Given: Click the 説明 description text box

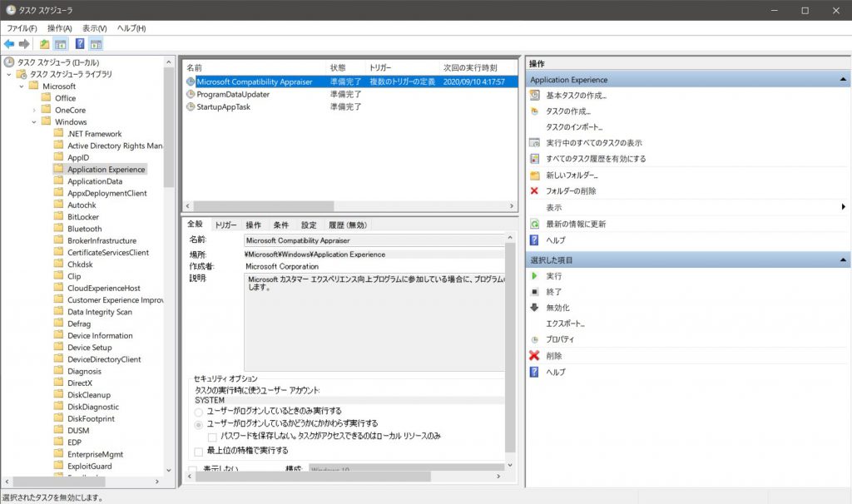Looking at the screenshot, I should point(374,323).
